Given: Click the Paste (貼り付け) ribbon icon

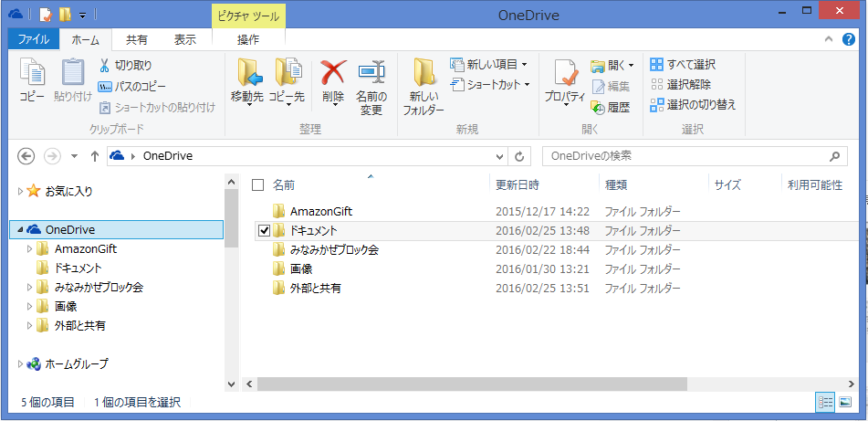Looking at the screenshot, I should coord(72,72).
